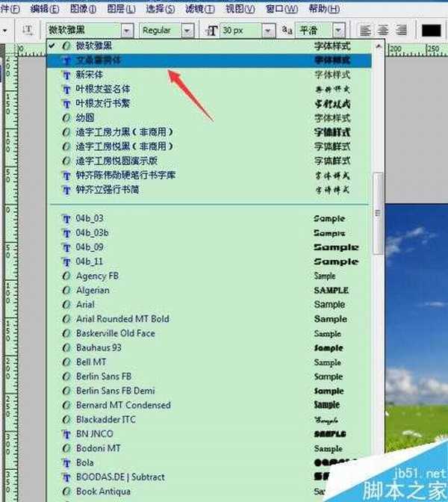Image resolution: width=448 pixels, height=502 pixels.
Task: Select Arial Rounded MT Bold font
Action: click(209, 319)
